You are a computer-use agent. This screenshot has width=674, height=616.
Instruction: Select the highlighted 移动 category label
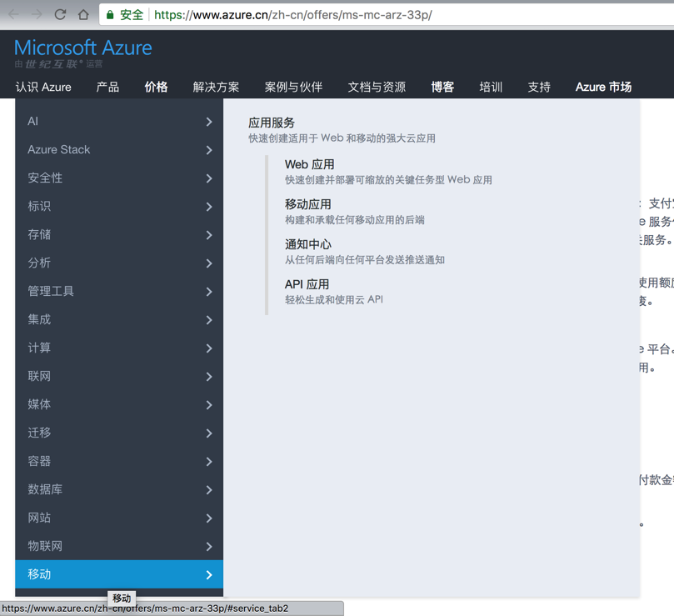39,574
